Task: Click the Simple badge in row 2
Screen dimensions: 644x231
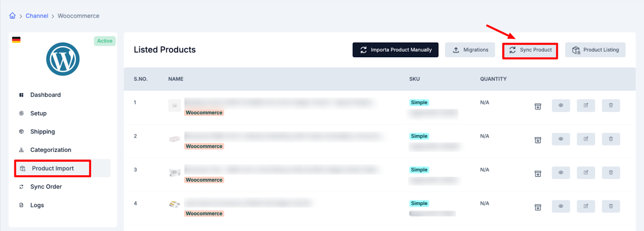Action: click(x=419, y=136)
